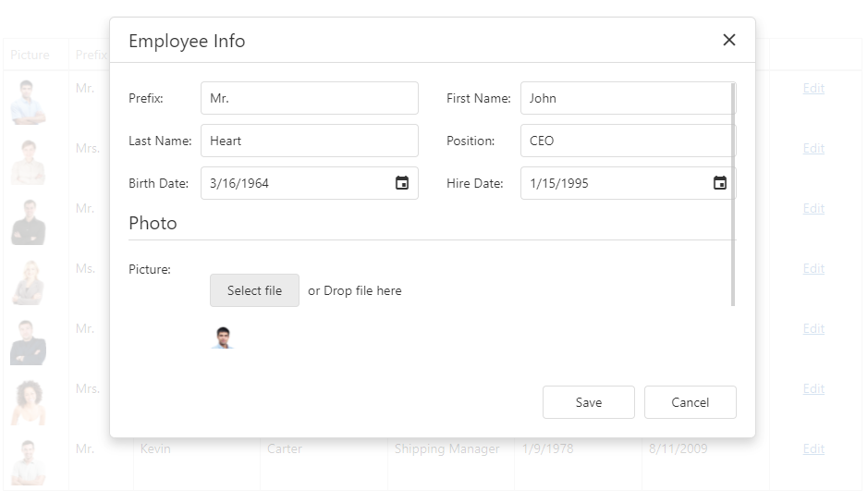Viewport: 868px width, 491px height.
Task: Click the Select file button
Action: click(x=254, y=290)
